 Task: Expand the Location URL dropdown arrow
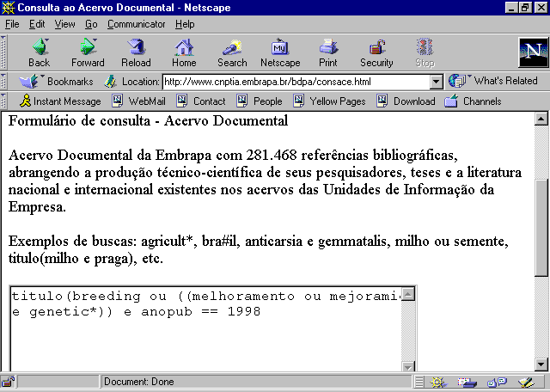pos(436,83)
